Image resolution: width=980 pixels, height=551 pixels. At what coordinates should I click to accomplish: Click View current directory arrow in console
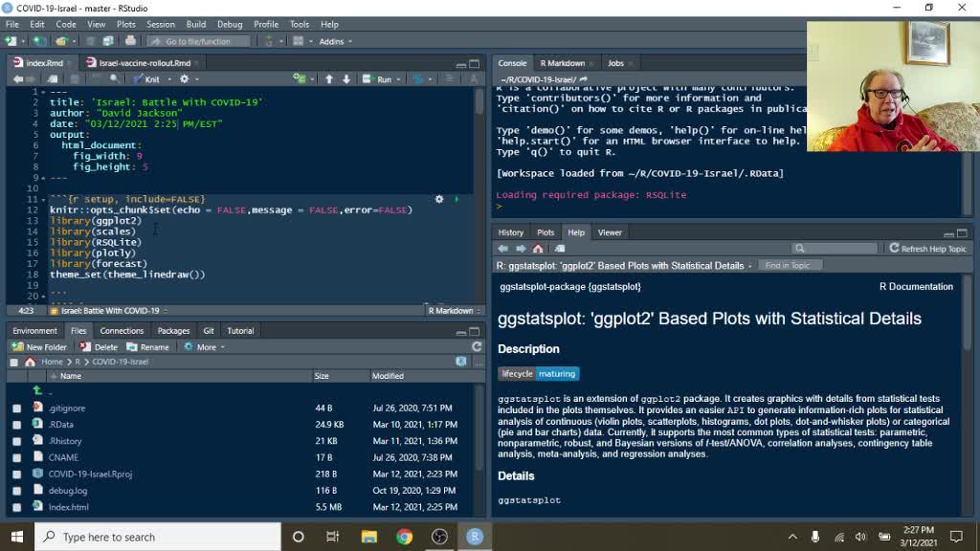point(583,79)
